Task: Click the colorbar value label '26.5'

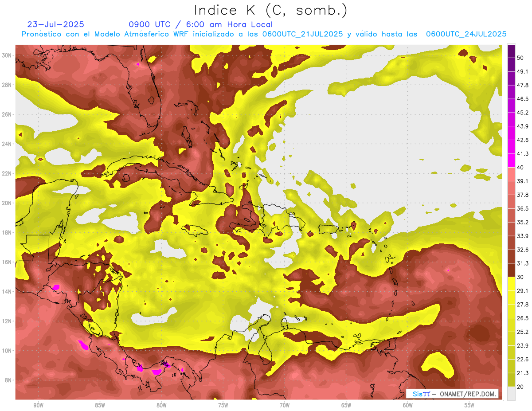Action: pyautogui.click(x=523, y=318)
